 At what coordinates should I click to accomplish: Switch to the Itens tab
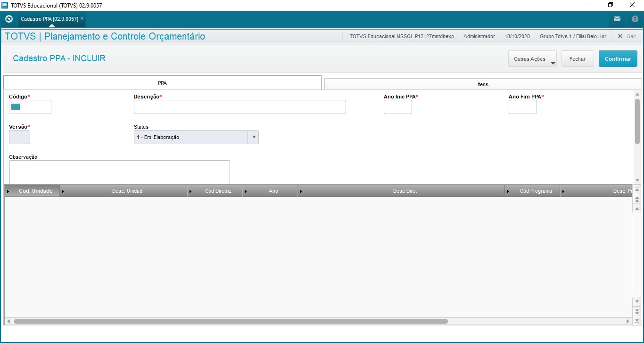[483, 84]
